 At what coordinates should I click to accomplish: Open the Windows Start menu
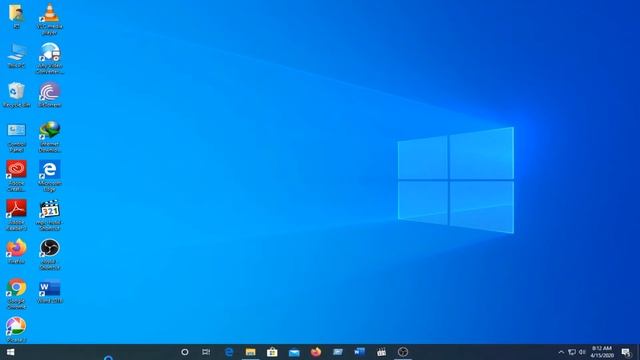click(11, 352)
